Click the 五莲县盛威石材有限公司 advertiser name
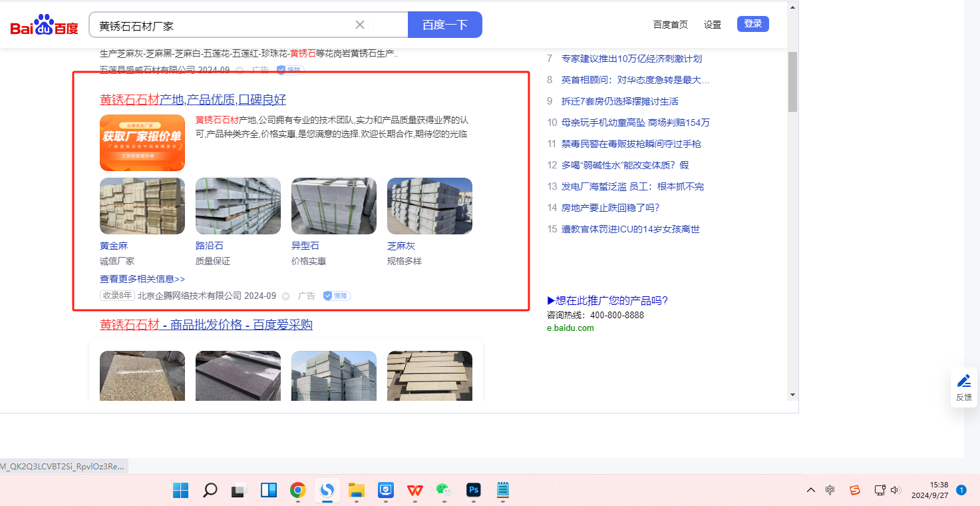Image resolution: width=980 pixels, height=506 pixels. (146, 69)
